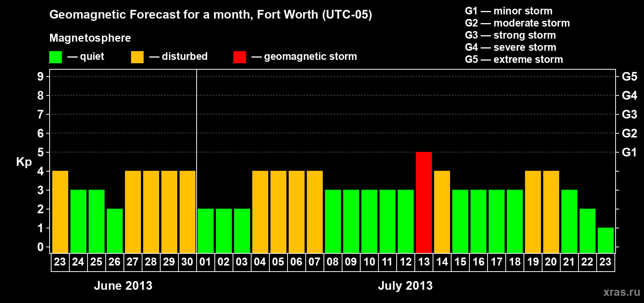Click the right axis label G1

(x=630, y=152)
